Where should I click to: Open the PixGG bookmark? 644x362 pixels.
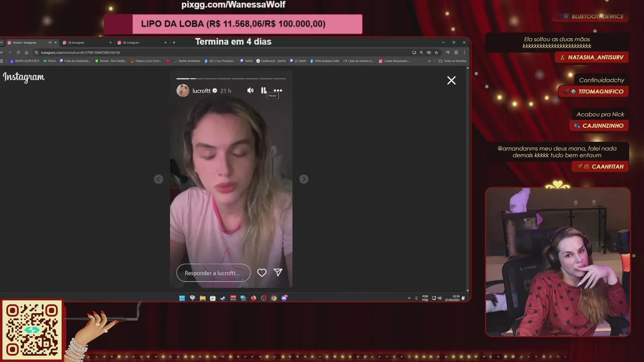(x=49, y=61)
